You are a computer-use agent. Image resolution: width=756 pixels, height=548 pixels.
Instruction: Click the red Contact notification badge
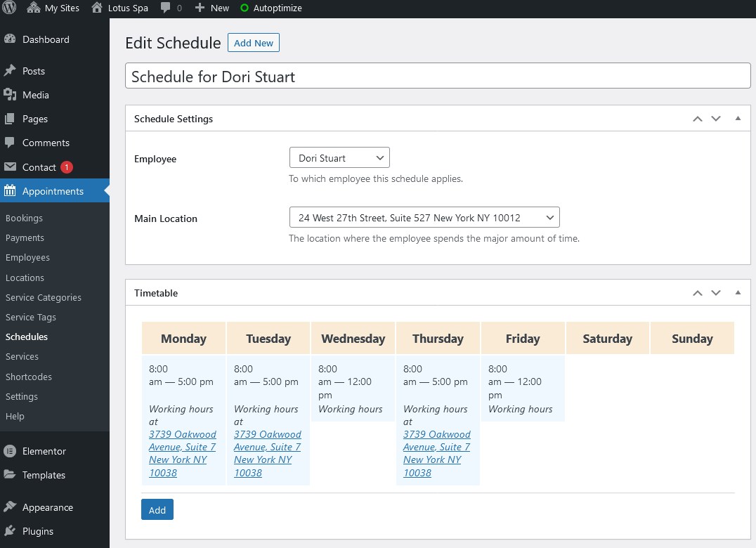(x=67, y=167)
